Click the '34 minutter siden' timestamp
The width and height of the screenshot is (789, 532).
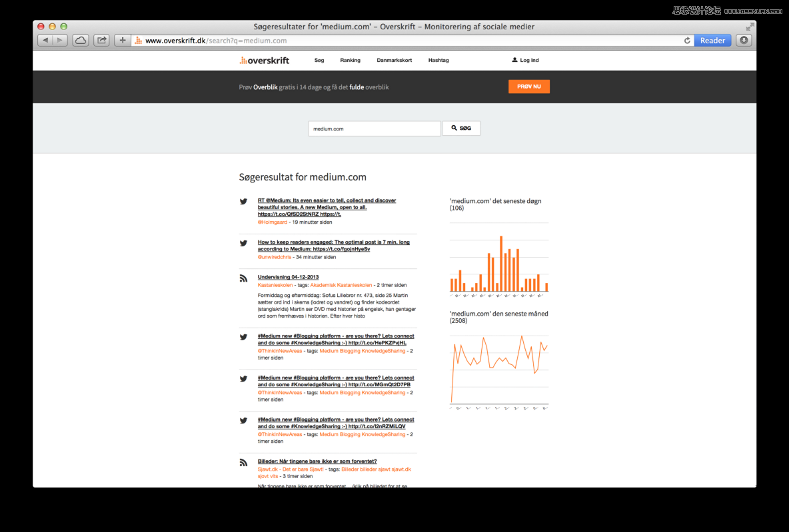pyautogui.click(x=316, y=257)
